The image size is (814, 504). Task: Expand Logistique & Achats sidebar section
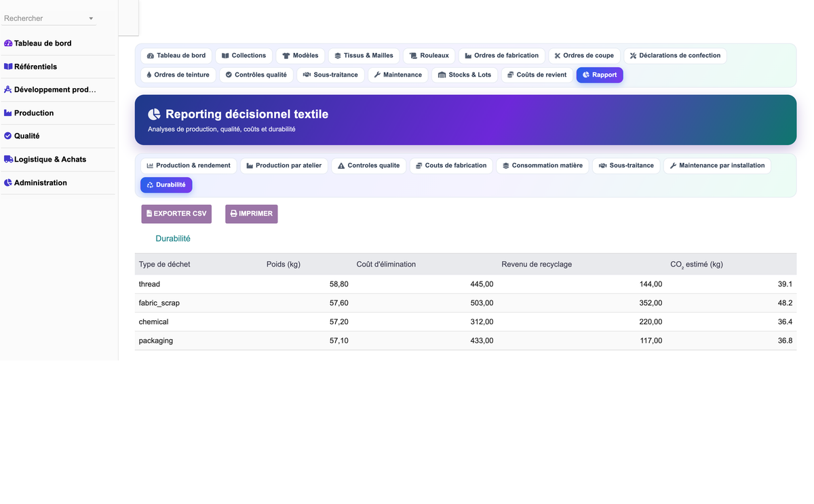coord(58,159)
